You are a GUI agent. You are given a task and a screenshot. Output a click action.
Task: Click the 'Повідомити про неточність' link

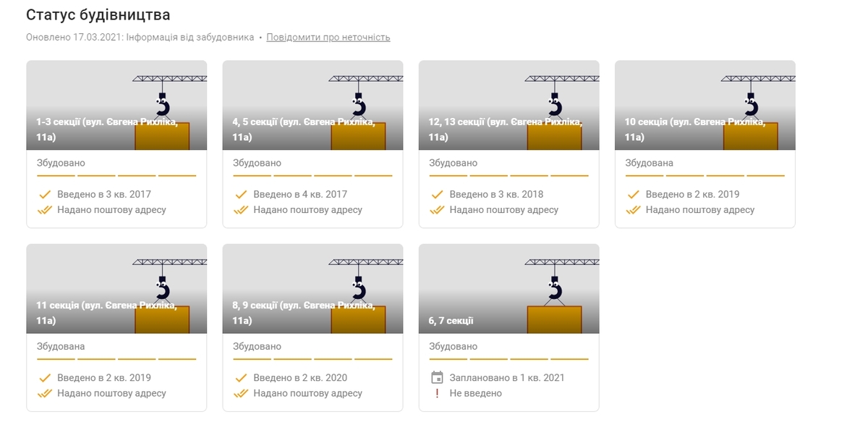[328, 37]
